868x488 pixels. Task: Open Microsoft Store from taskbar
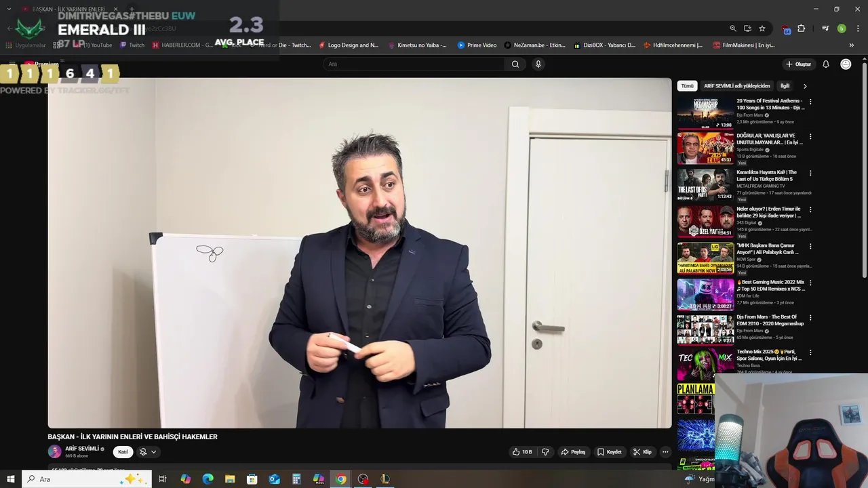pos(252,479)
